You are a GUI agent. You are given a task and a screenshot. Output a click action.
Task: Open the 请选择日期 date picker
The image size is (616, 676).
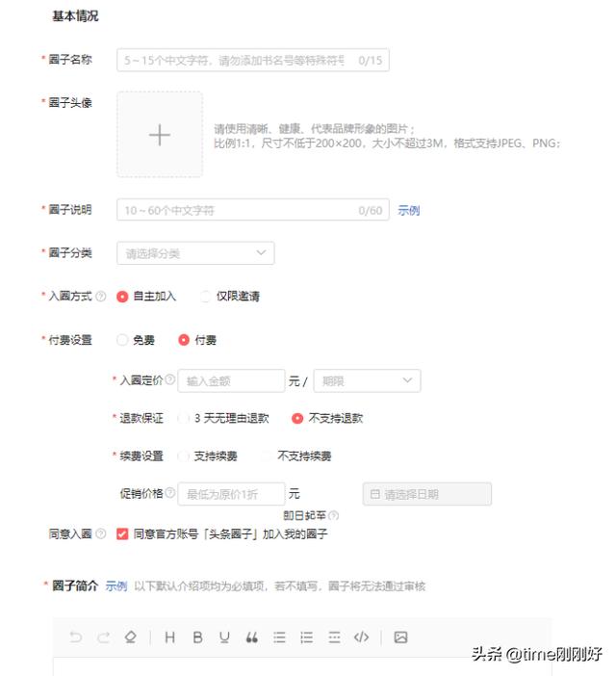coord(427,494)
